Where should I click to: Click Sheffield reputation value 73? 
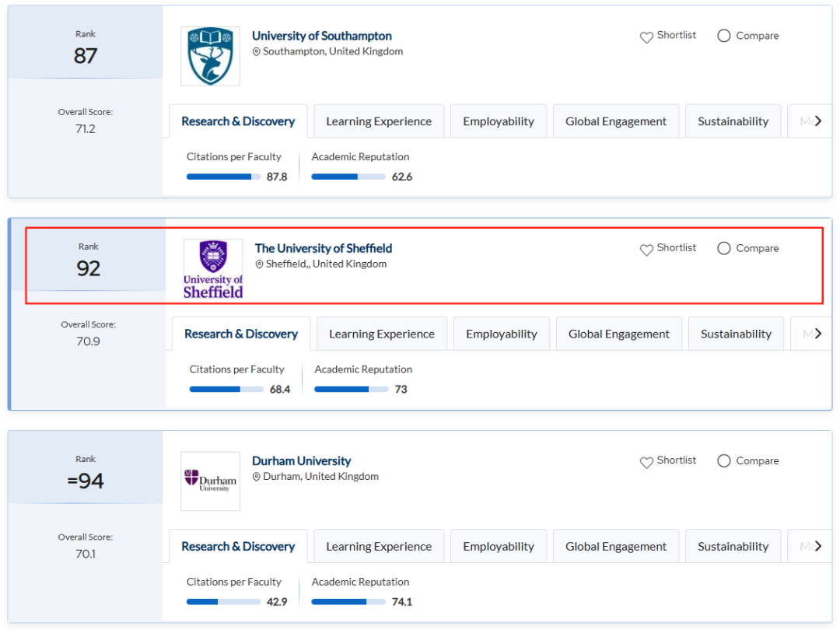(401, 390)
